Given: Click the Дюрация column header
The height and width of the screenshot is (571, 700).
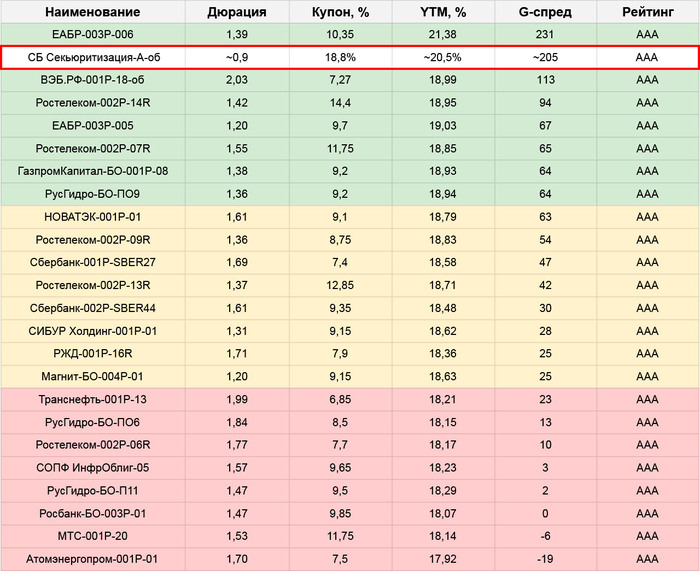Looking at the screenshot, I should (236, 13).
